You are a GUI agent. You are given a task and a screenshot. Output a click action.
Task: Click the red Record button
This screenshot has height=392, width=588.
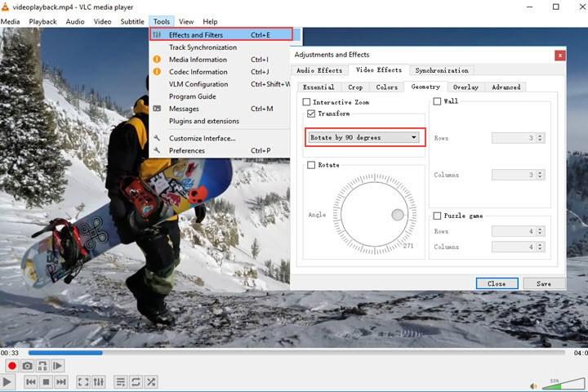12,366
